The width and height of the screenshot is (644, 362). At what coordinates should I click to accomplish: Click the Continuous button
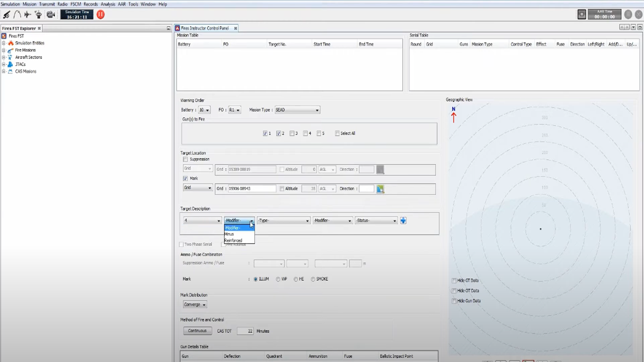click(197, 331)
